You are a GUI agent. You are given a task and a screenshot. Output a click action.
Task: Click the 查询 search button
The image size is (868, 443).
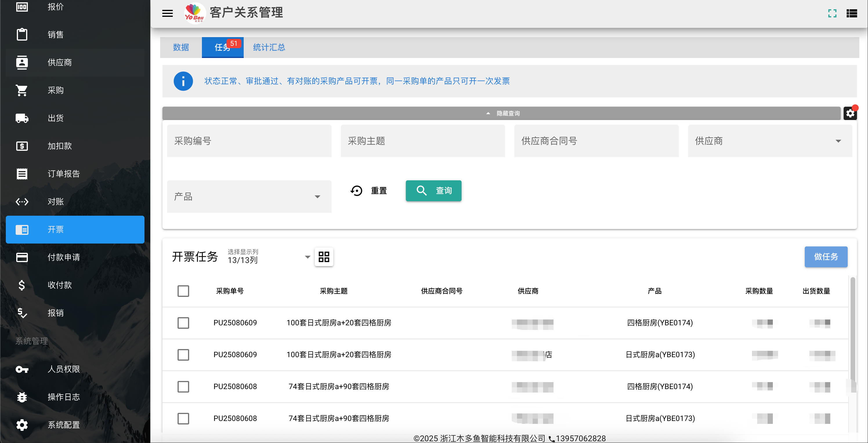[433, 191]
